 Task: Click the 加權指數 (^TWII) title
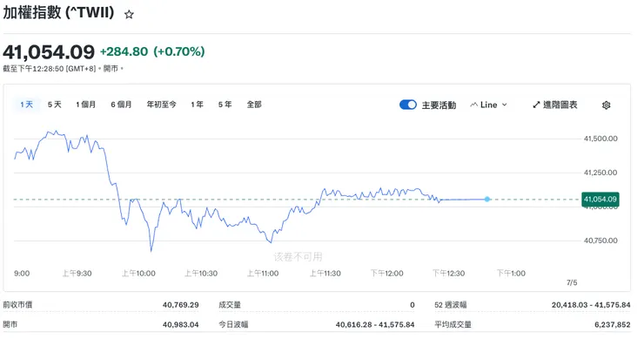coord(58,12)
